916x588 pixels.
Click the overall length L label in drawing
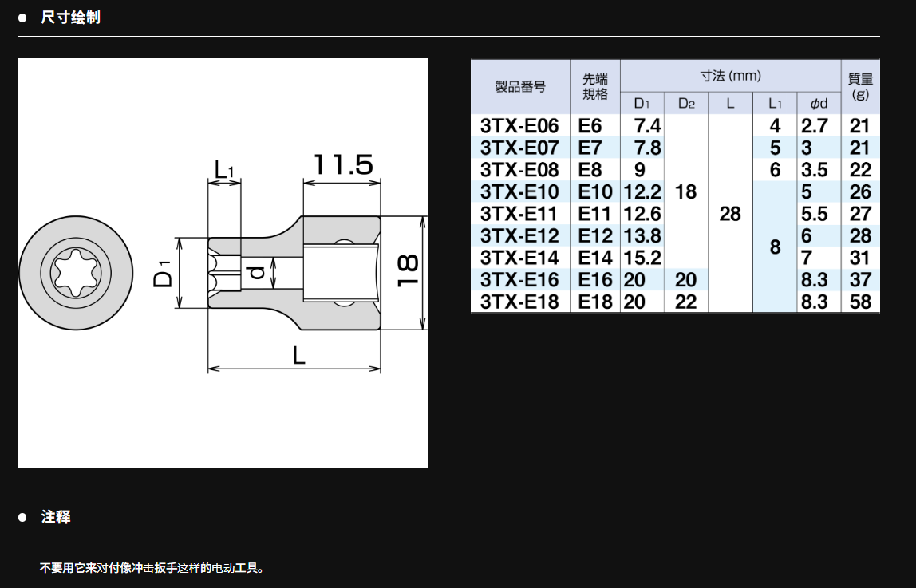pyautogui.click(x=298, y=355)
